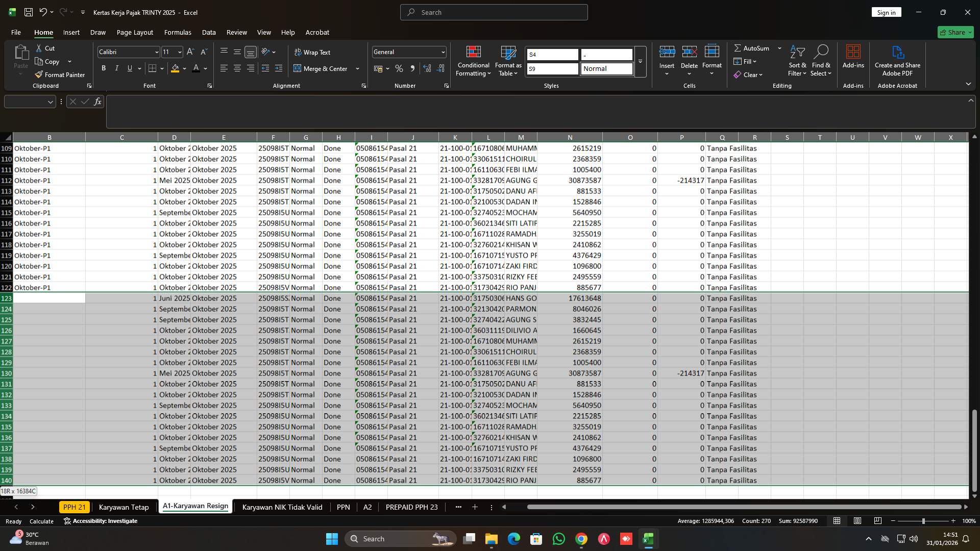Open the Fill Color dropdown arrow
The image size is (980, 551).
pos(184,68)
